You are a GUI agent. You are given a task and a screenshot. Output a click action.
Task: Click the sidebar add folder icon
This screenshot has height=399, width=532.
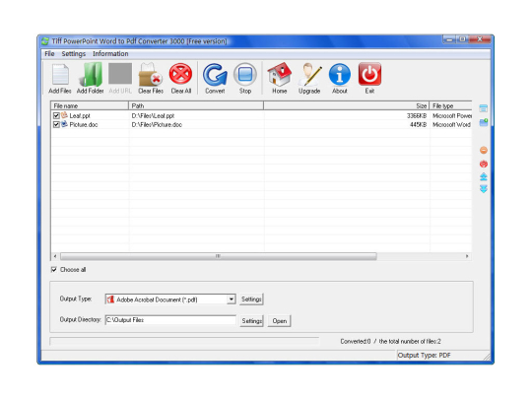pyautogui.click(x=484, y=122)
